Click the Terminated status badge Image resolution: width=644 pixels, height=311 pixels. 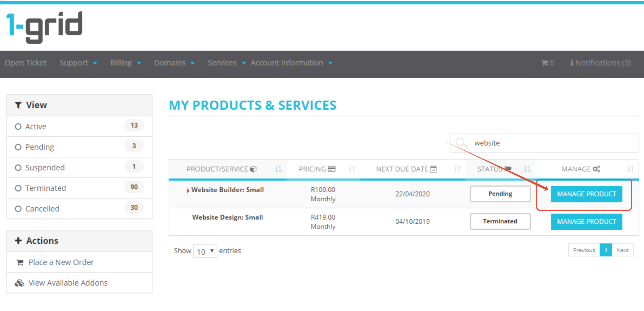click(500, 221)
